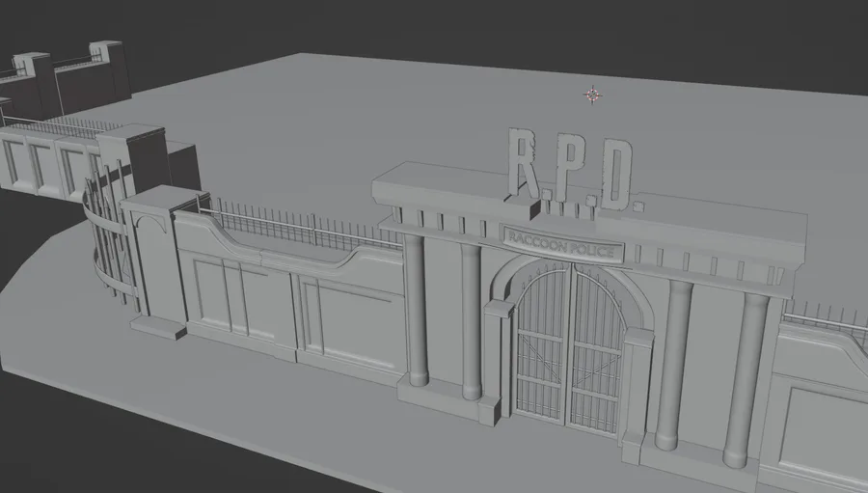Select the letter D of R.P.D.
Image resolution: width=868 pixels, height=493 pixels.
click(x=616, y=176)
